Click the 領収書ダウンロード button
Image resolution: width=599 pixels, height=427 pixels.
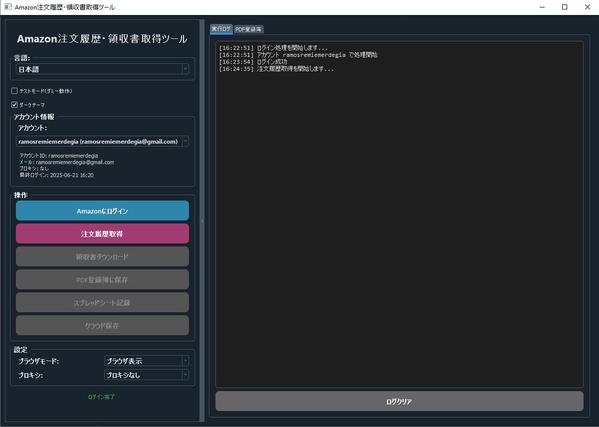pos(102,257)
